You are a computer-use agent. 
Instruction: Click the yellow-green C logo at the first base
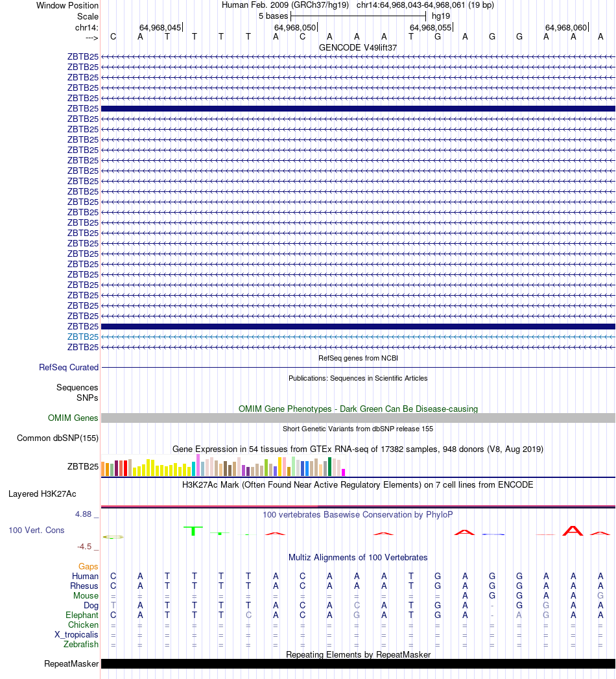click(x=113, y=537)
